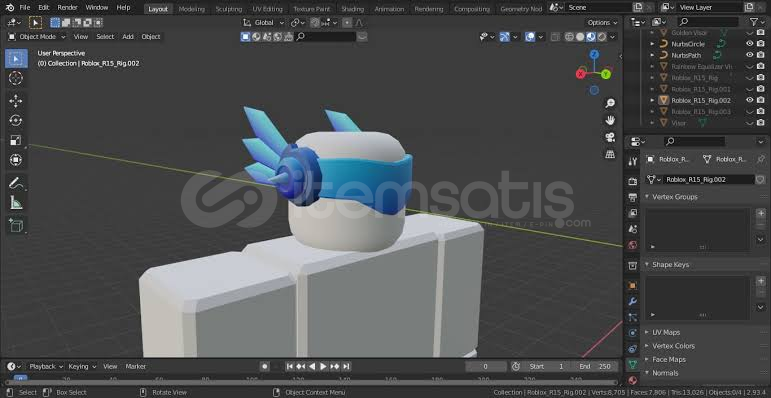
Task: Click the Play animation button
Action: (323, 367)
